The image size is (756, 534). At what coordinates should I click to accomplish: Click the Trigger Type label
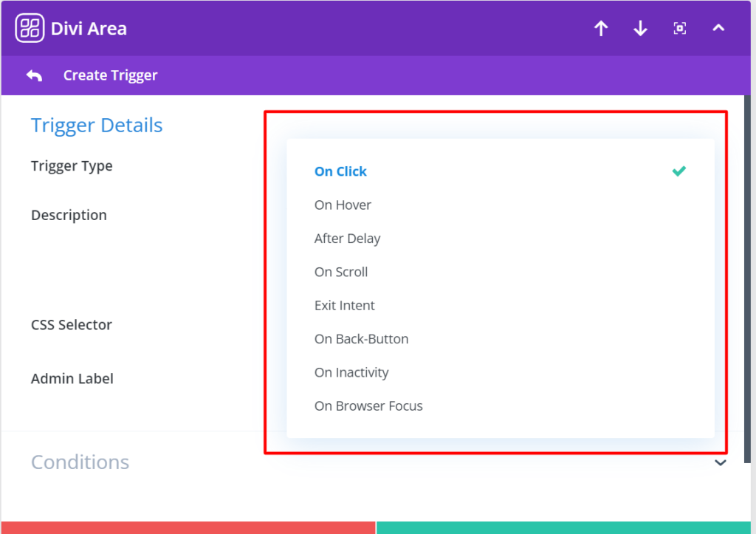point(72,166)
